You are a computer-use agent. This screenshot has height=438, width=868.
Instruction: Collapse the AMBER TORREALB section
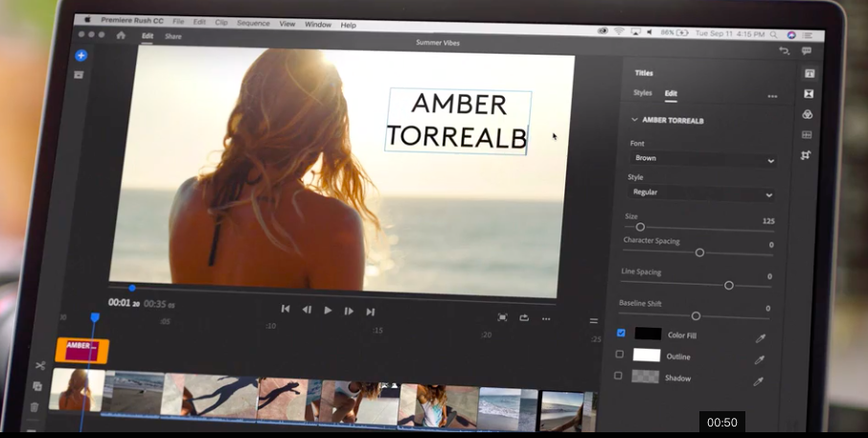[634, 121]
